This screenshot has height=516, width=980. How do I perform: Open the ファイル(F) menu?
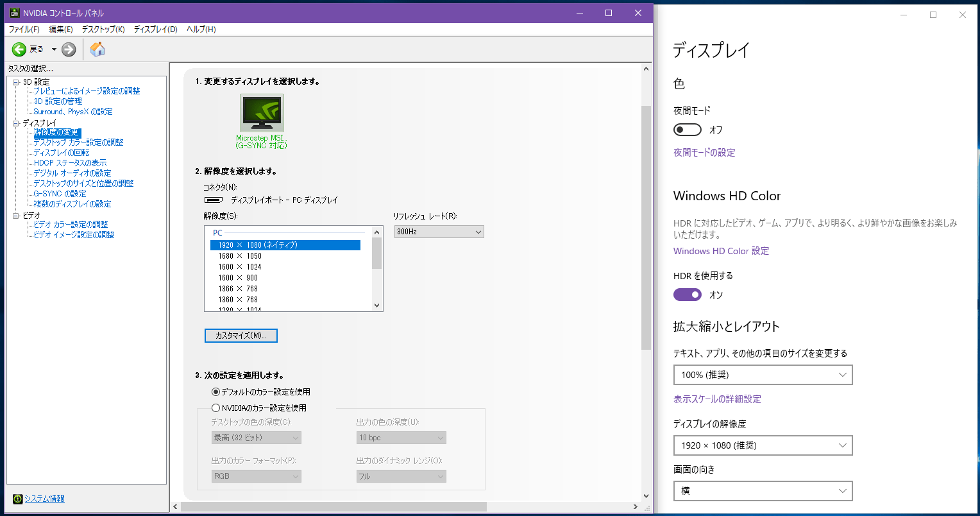point(24,30)
